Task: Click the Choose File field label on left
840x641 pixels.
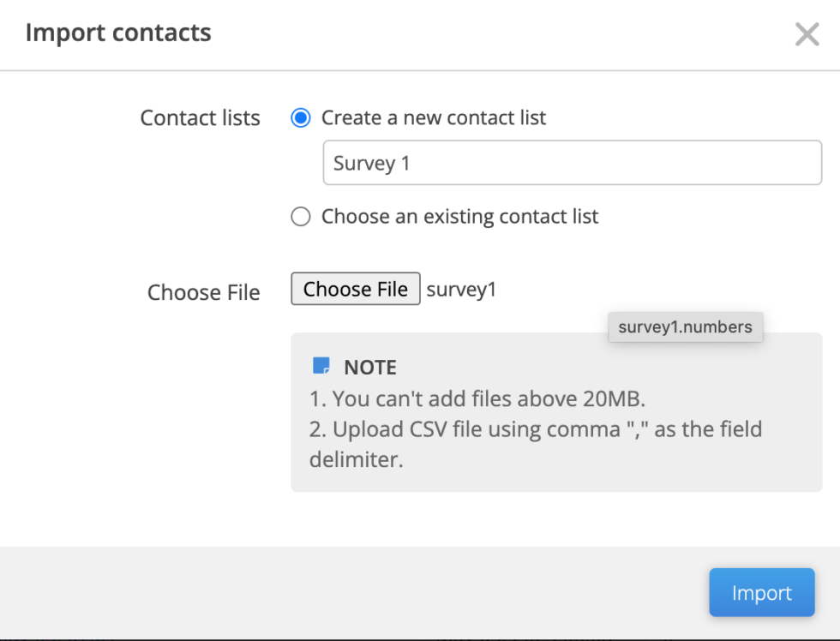Action: [204, 293]
